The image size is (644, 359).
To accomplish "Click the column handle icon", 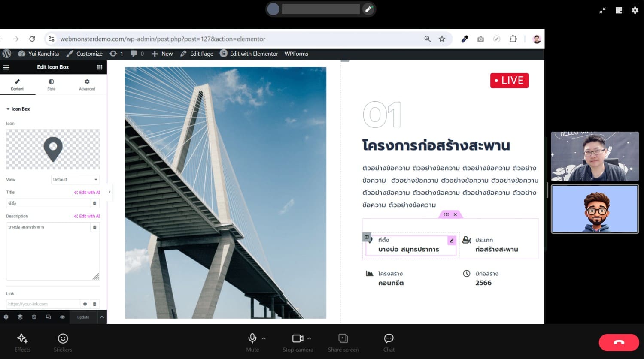I will [366, 237].
